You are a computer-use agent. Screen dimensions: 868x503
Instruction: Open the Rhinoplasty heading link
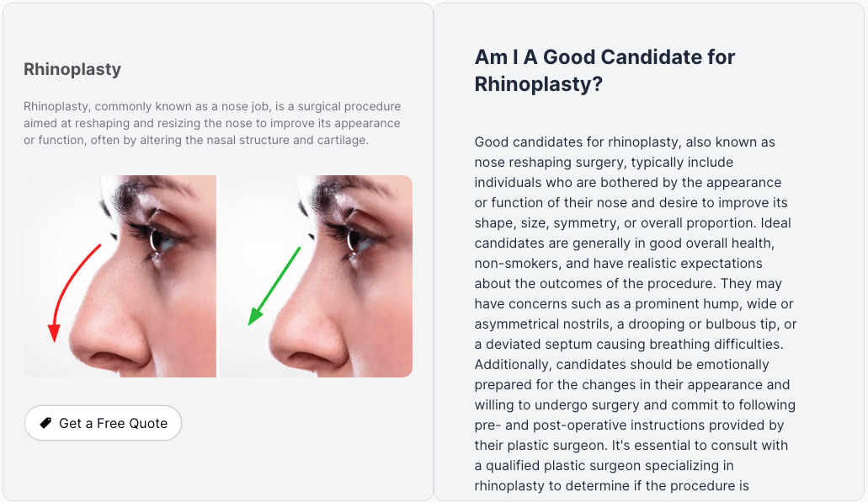pos(72,69)
